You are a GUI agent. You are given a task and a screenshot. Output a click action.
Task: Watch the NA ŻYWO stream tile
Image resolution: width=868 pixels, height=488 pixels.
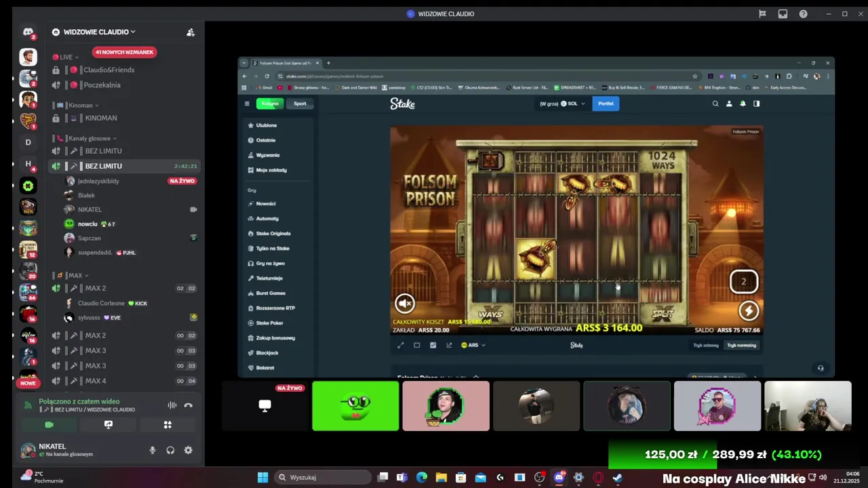click(x=265, y=406)
